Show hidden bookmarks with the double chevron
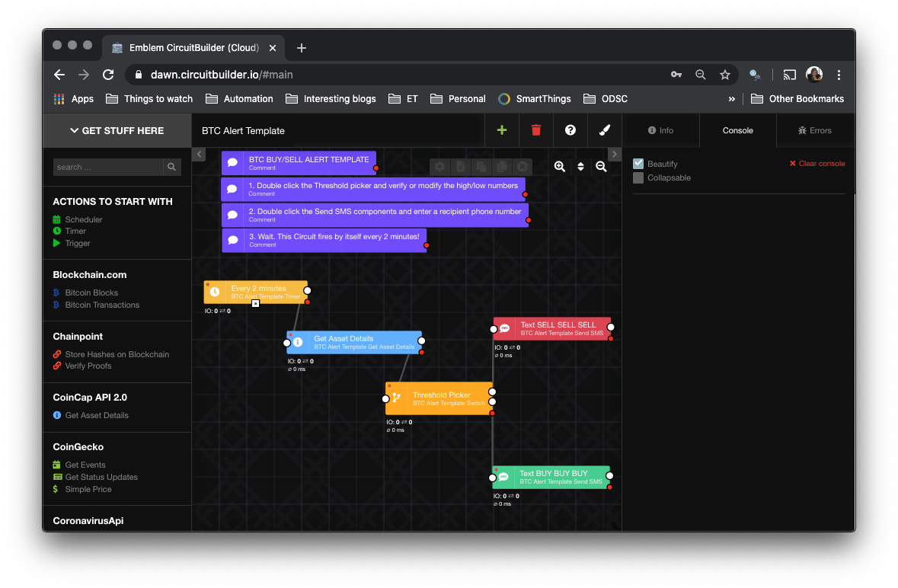This screenshot has width=898, height=588. (731, 99)
